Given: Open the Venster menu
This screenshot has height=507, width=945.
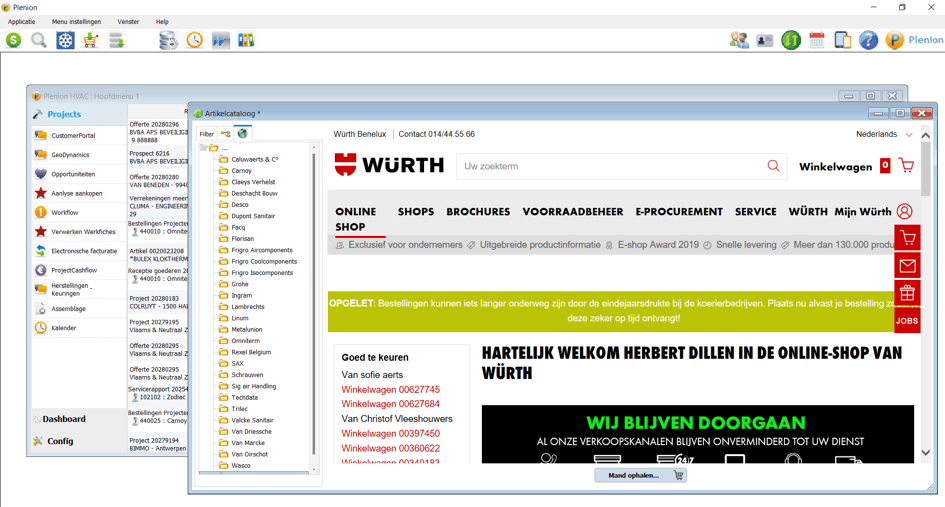Looking at the screenshot, I should pos(128,22).
